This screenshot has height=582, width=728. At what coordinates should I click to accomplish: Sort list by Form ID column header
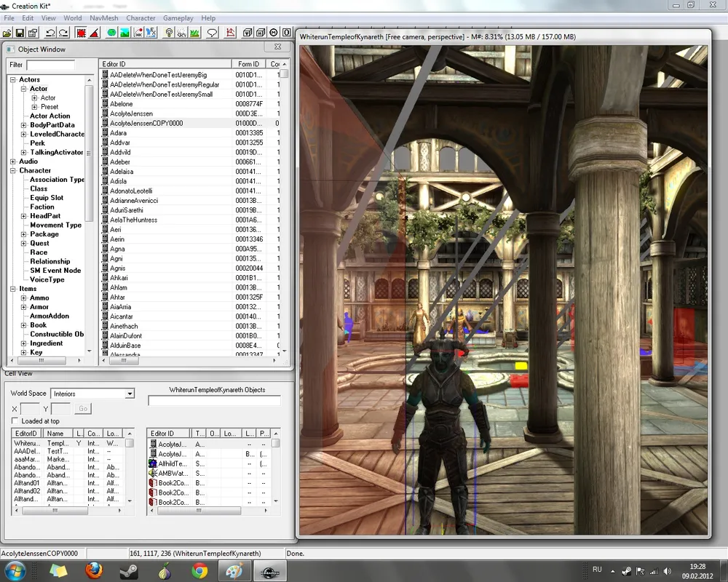click(249, 64)
